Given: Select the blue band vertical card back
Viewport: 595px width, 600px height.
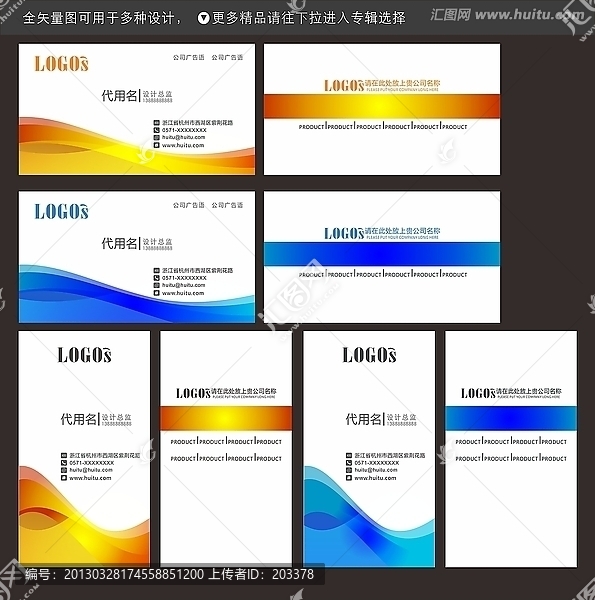Looking at the screenshot, I should tap(511, 449).
